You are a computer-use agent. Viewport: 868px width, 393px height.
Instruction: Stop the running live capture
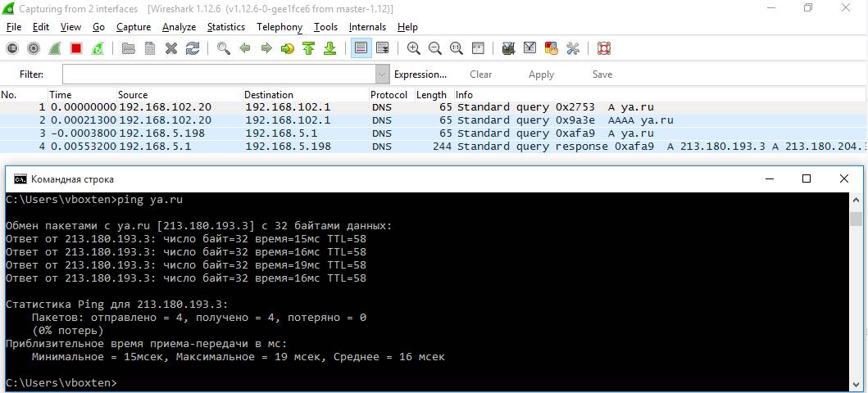coord(75,48)
